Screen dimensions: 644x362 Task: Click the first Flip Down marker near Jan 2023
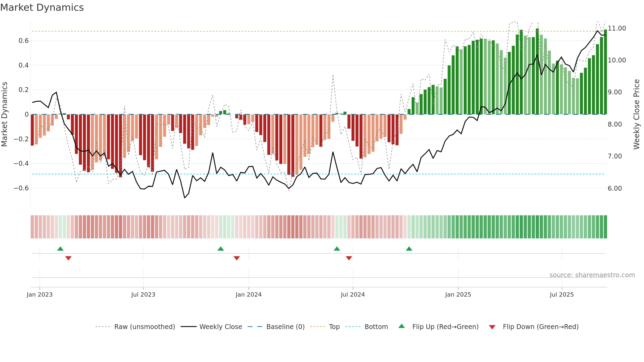68,258
